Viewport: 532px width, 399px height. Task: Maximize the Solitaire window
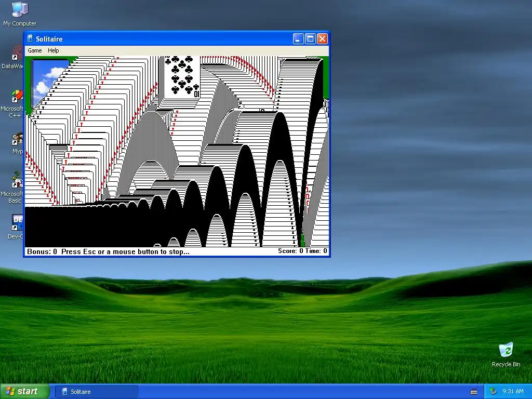point(310,38)
